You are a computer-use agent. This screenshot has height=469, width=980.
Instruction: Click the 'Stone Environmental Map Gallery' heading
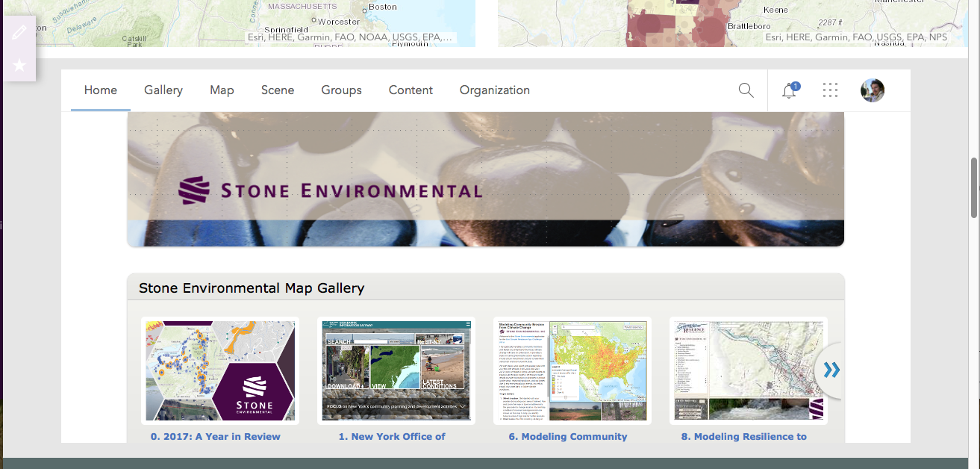(252, 288)
